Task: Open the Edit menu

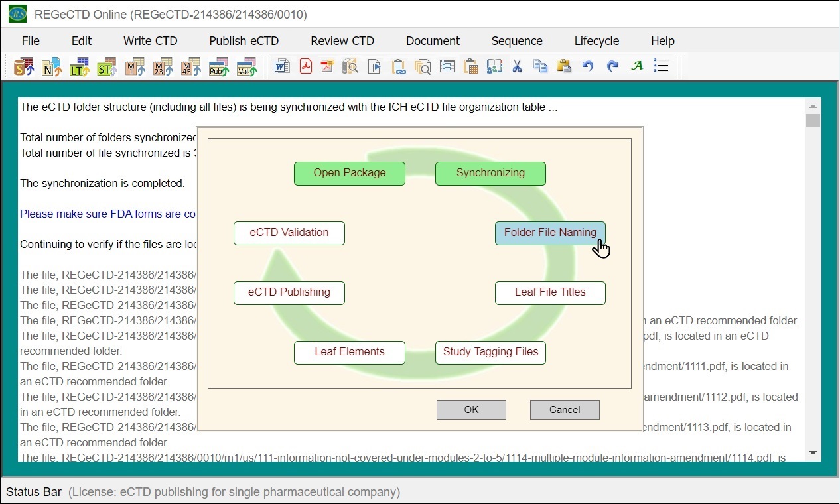Action: tap(82, 41)
